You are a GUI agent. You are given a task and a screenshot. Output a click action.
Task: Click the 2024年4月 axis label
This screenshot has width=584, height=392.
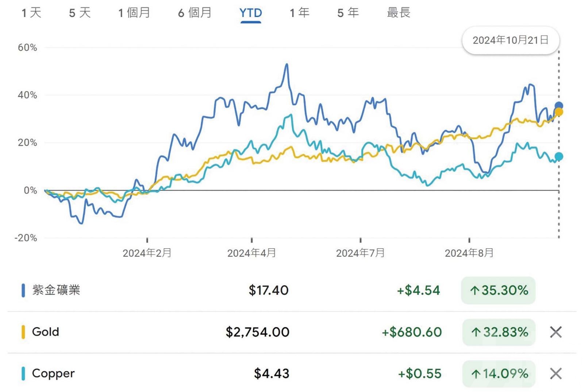(252, 253)
